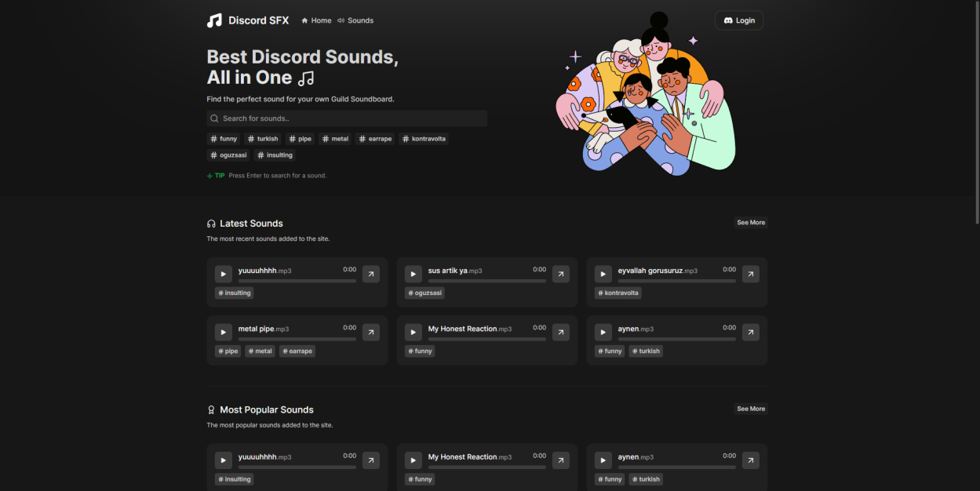The width and height of the screenshot is (980, 491).
Task: Play yuuuuhhhh.mp3 in Latest Sounds
Action: (224, 274)
